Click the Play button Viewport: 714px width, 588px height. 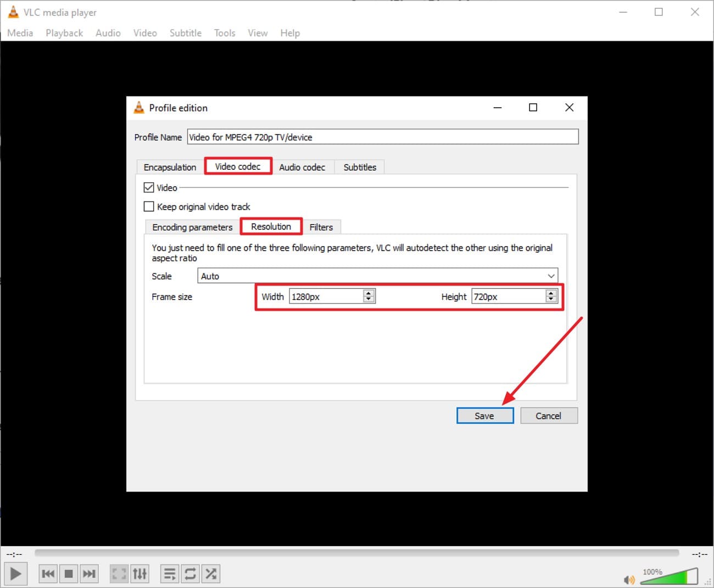(15, 573)
